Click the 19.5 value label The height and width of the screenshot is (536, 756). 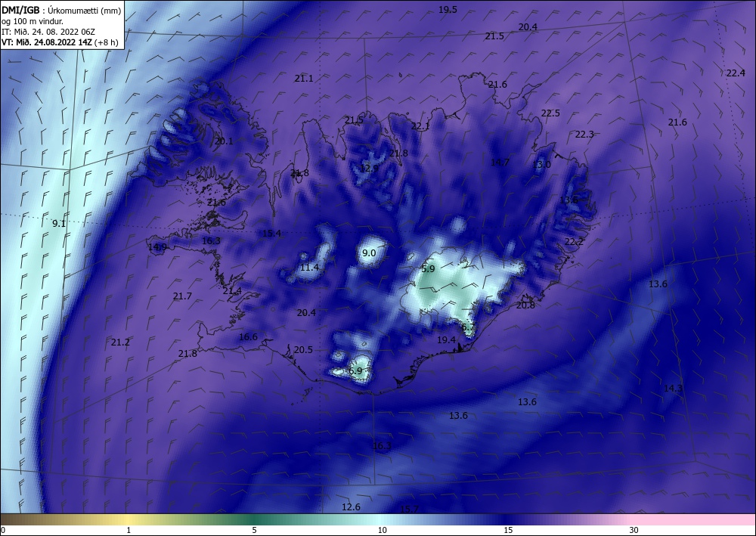click(448, 10)
